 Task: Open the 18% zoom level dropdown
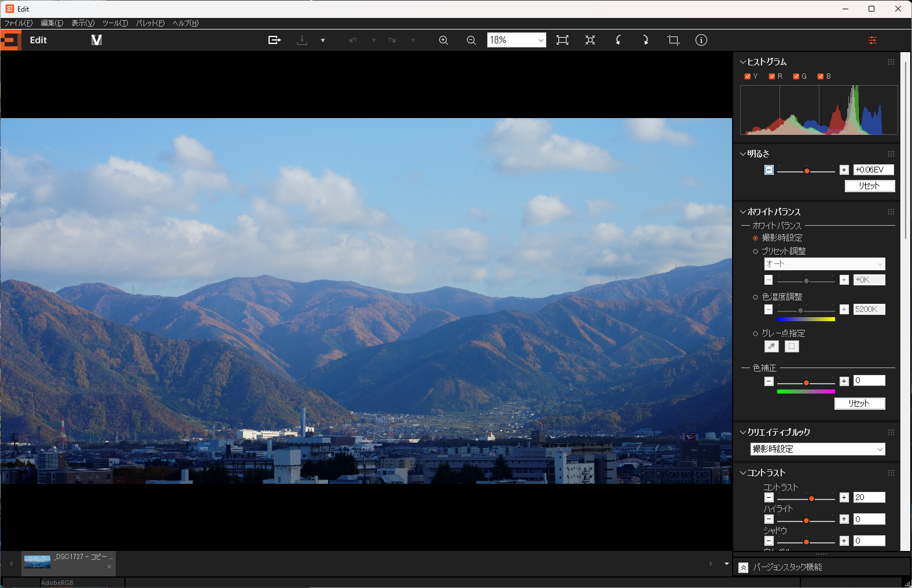tap(516, 40)
